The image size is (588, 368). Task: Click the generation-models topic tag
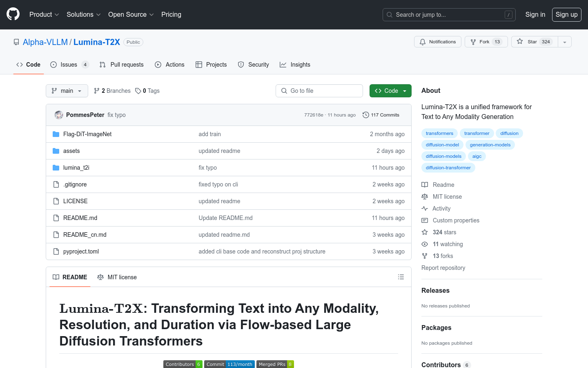tap(490, 145)
